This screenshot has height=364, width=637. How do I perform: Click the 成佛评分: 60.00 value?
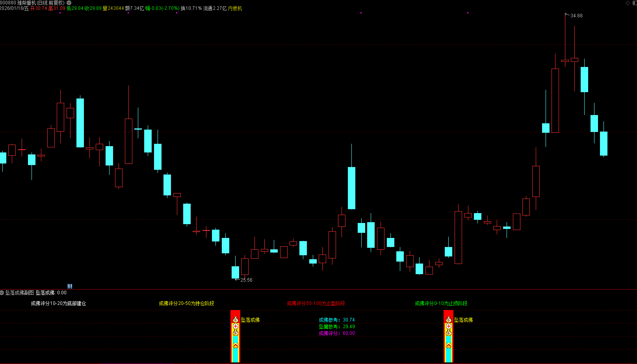[337, 333]
